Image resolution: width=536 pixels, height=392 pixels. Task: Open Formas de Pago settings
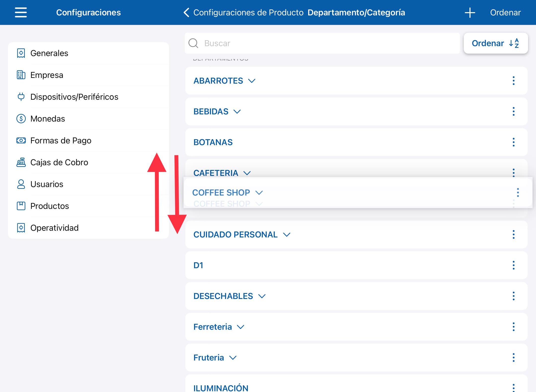click(88, 140)
